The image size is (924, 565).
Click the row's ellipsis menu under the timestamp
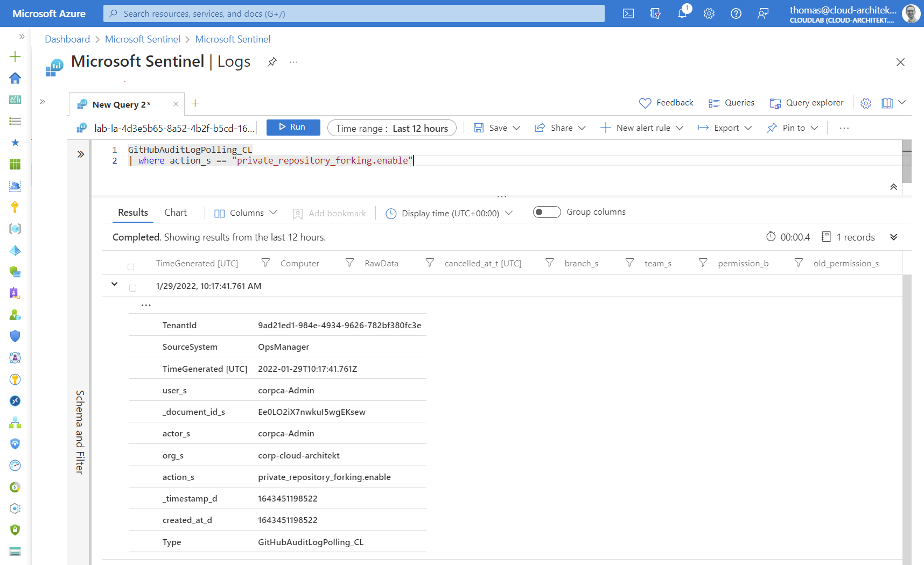click(146, 305)
